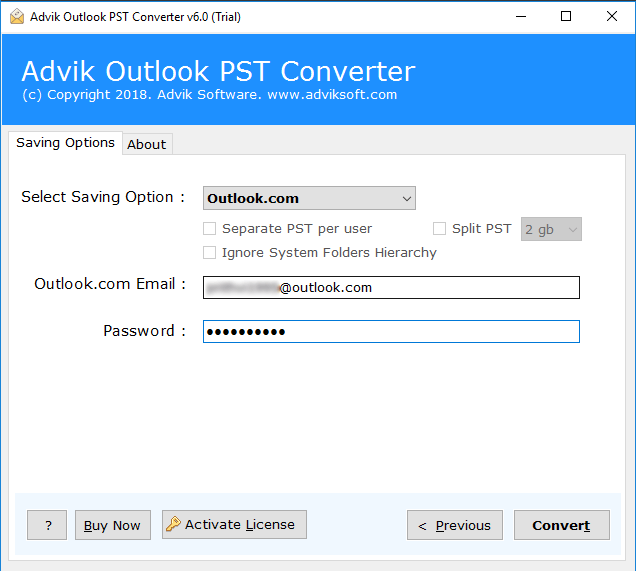Click the Outlook.com Email label text
This screenshot has width=636, height=571.
click(110, 284)
